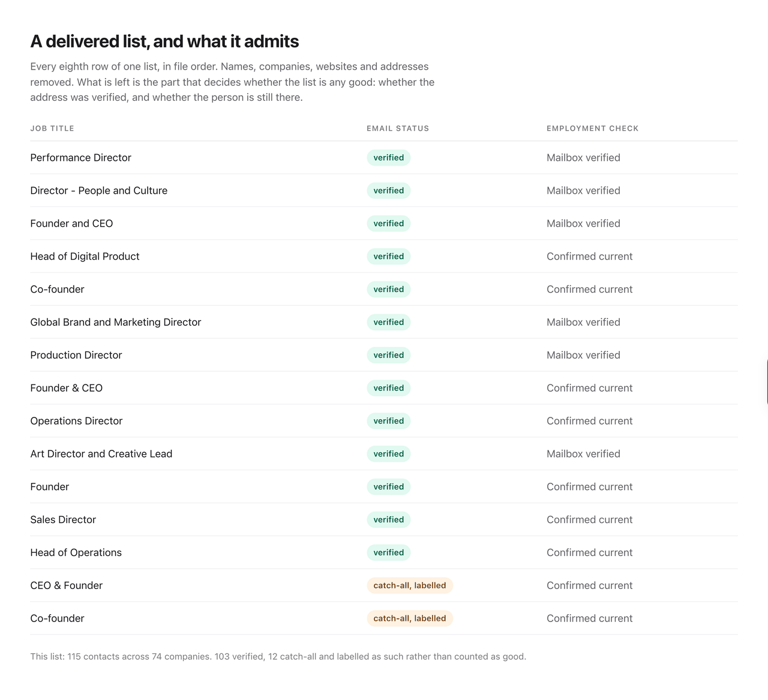Click the 'Founder' job title cell

click(50, 487)
